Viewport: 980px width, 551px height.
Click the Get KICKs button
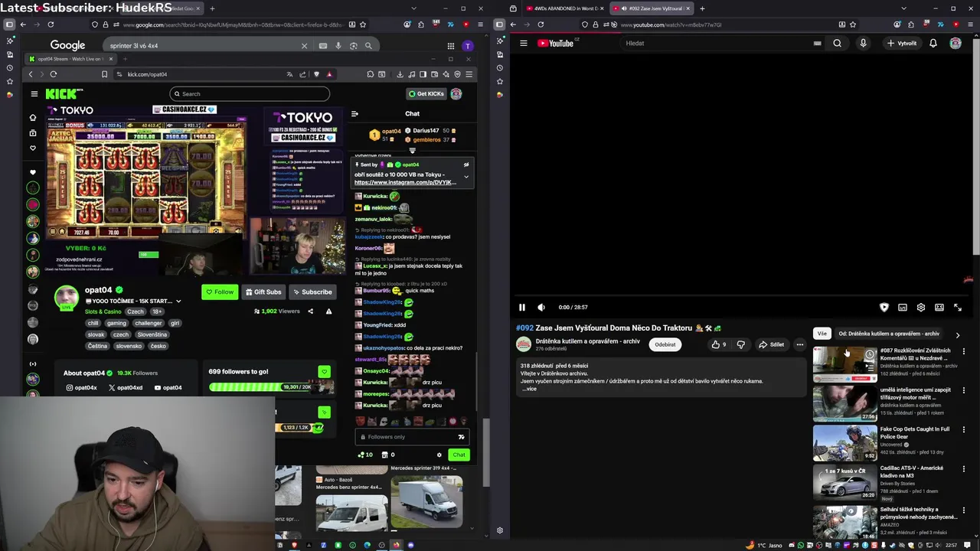(x=426, y=93)
